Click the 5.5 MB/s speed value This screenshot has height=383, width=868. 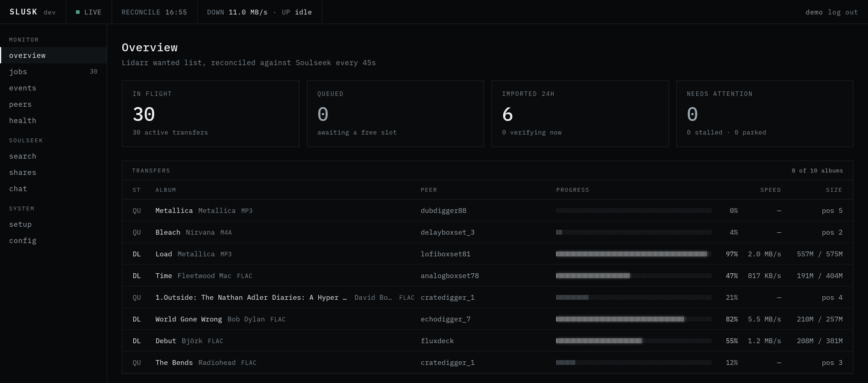tap(764, 319)
